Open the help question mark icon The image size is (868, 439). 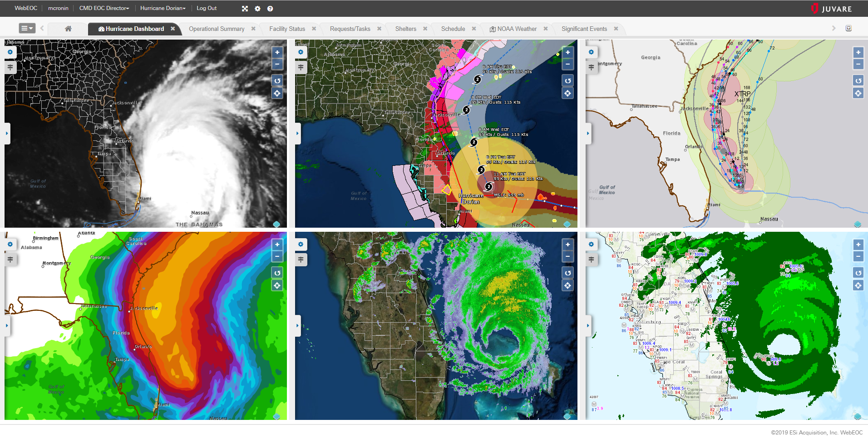tap(270, 9)
